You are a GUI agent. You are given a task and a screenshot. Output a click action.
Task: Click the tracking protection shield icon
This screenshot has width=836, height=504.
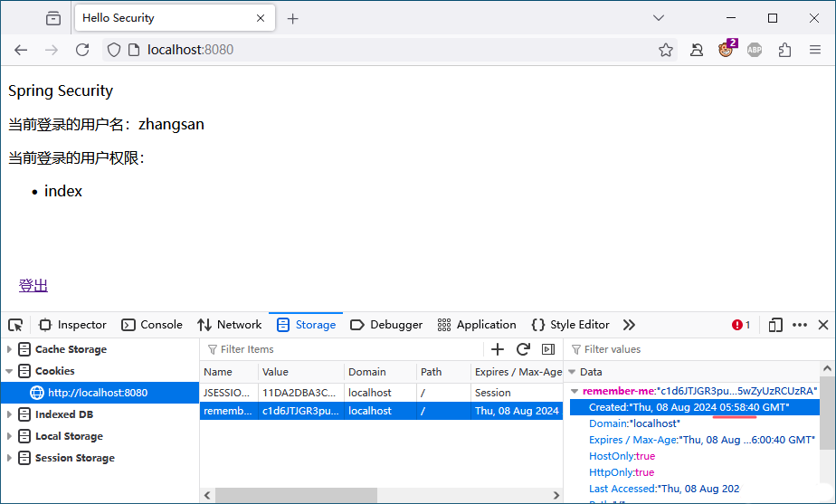click(114, 50)
